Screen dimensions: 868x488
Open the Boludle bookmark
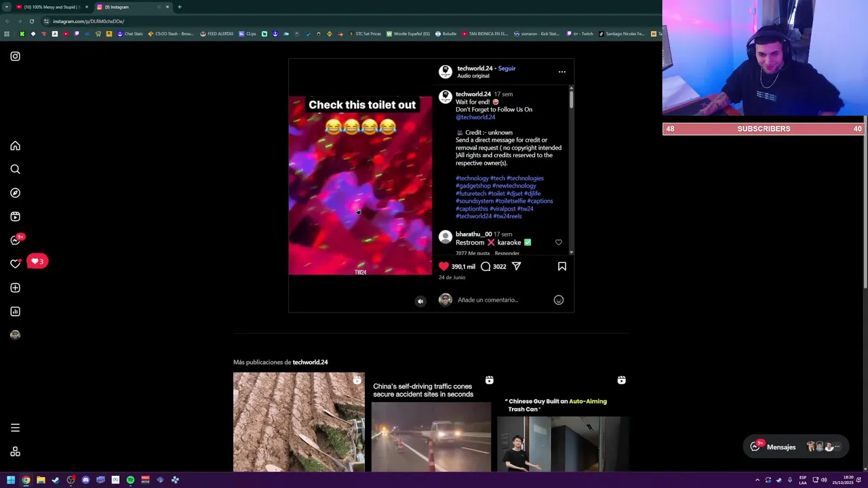click(446, 34)
